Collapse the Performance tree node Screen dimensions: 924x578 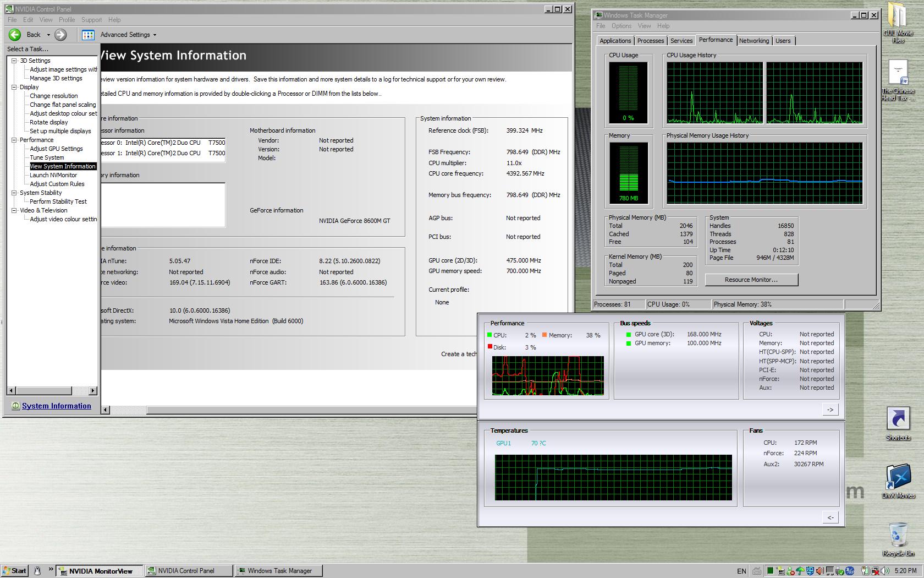click(x=14, y=140)
